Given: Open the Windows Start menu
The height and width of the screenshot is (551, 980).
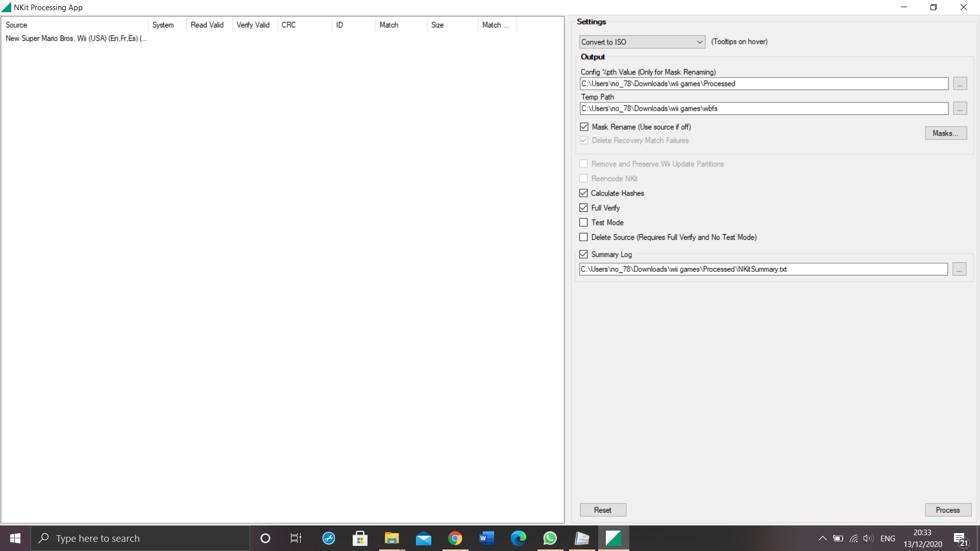Looking at the screenshot, I should tap(15, 538).
